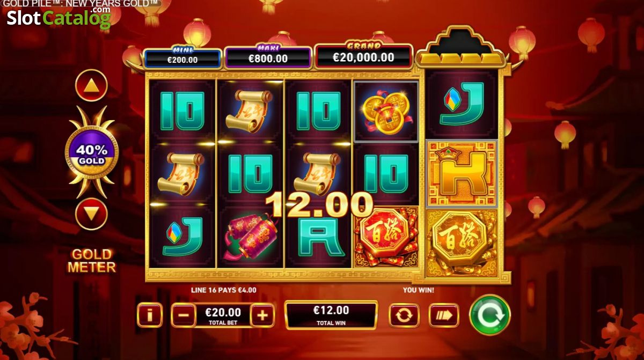644x360 pixels.
Task: Decrease total bet with minus button
Action: click(184, 315)
